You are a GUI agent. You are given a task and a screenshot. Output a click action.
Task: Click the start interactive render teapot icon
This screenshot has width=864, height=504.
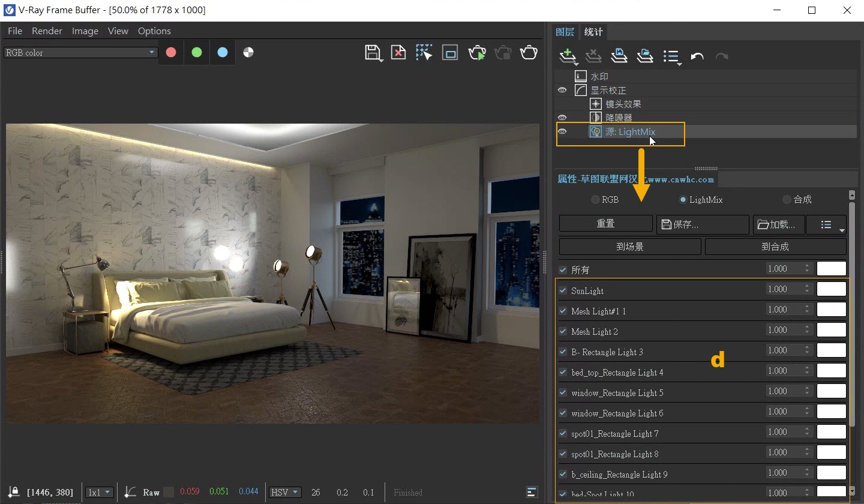[477, 53]
